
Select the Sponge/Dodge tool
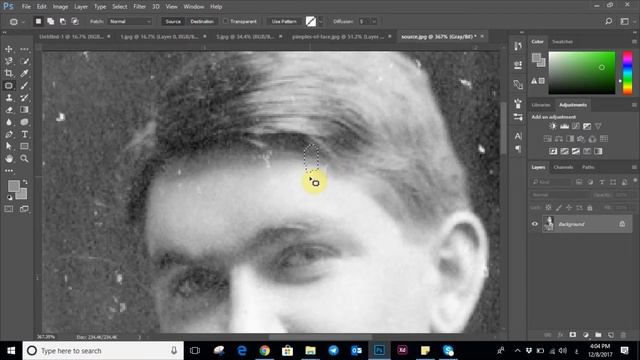pos(24,122)
